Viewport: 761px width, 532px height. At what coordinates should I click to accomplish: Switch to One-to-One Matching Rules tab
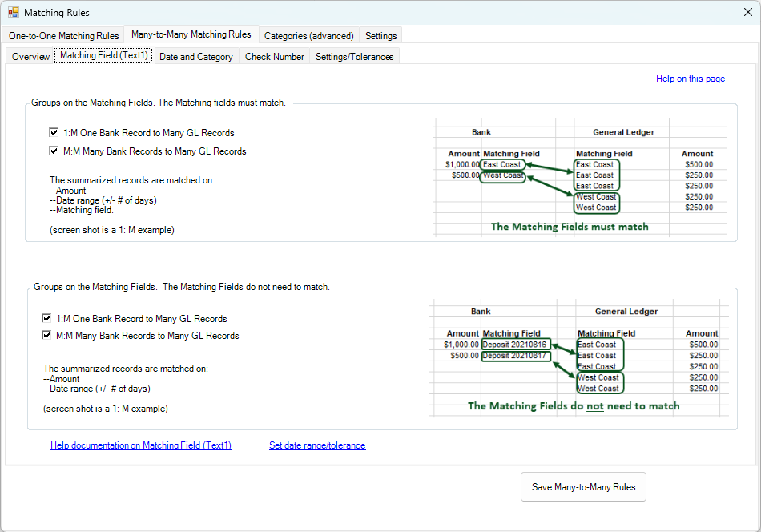click(x=64, y=36)
